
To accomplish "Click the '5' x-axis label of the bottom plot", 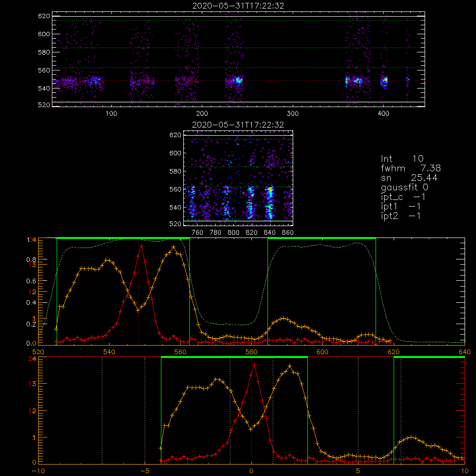I will [358, 471].
